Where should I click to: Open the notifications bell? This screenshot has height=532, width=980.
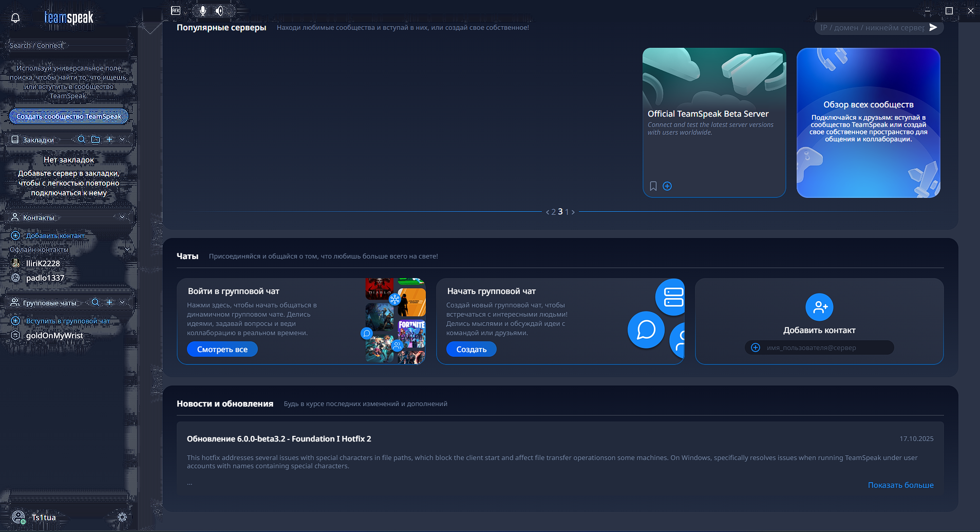(15, 18)
